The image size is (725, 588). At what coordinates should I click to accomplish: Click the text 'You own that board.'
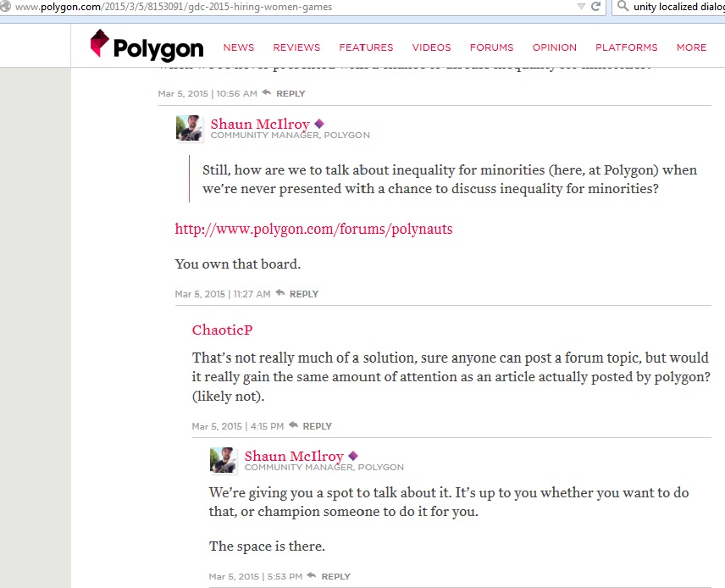(x=238, y=263)
